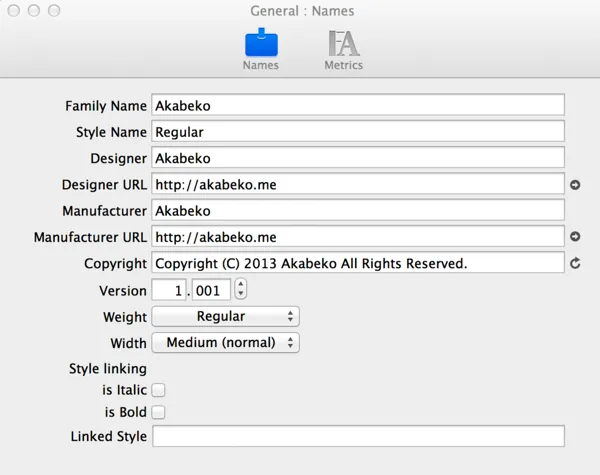Click the Version major number field
This screenshot has width=600, height=475.
(x=168, y=290)
